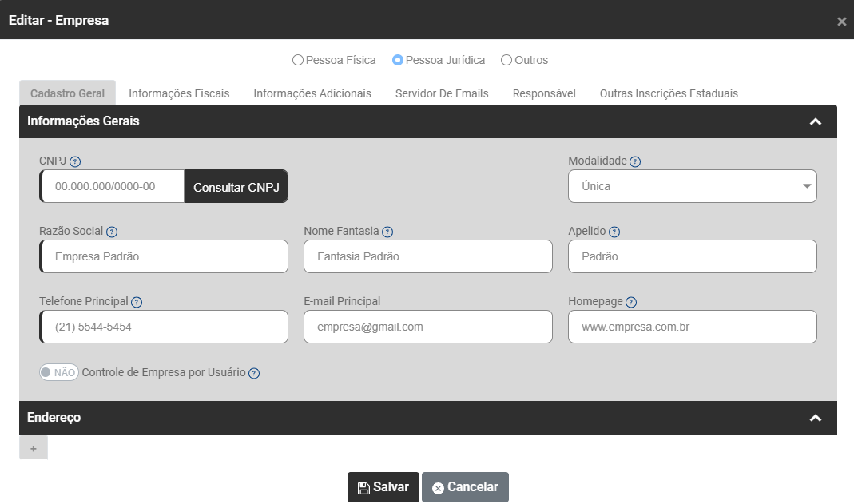Open help icon beside Telefone Principal
854x504 pixels.
pos(137,302)
